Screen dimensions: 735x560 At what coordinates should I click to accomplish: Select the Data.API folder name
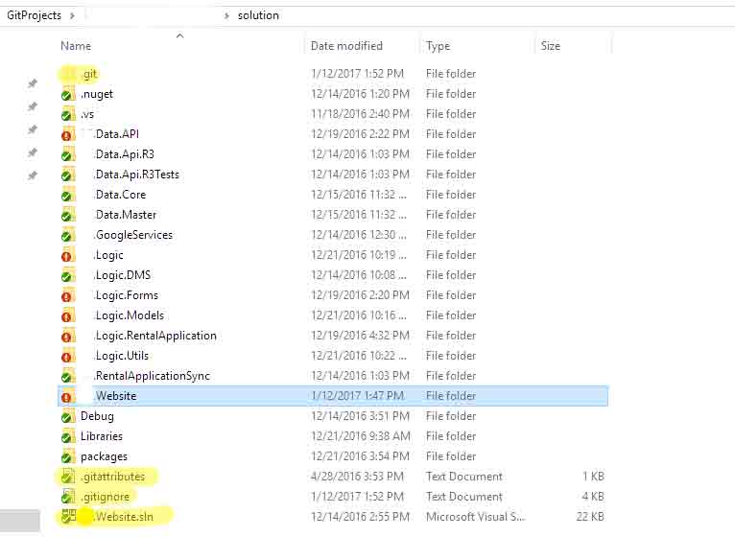click(x=117, y=134)
